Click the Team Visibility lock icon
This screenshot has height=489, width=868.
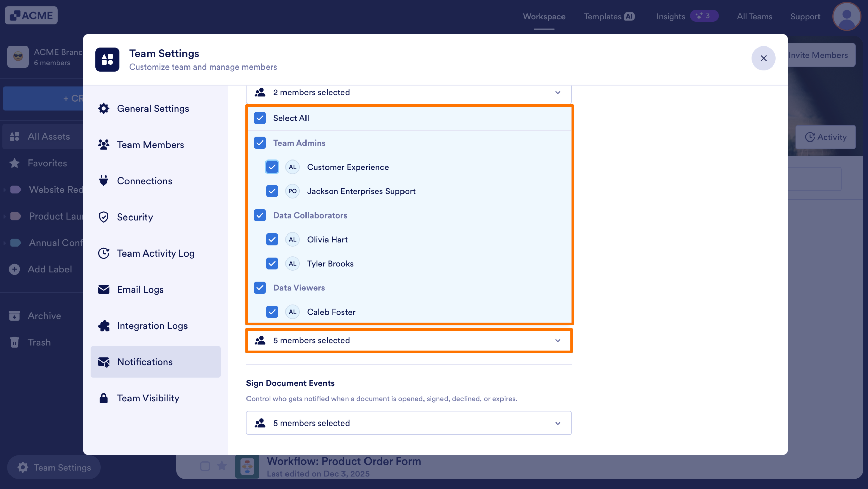[104, 398]
